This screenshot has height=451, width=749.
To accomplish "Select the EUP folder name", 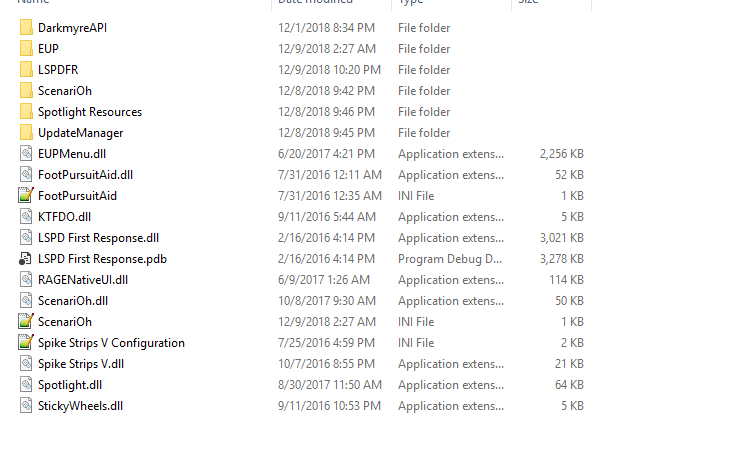I will (48, 49).
